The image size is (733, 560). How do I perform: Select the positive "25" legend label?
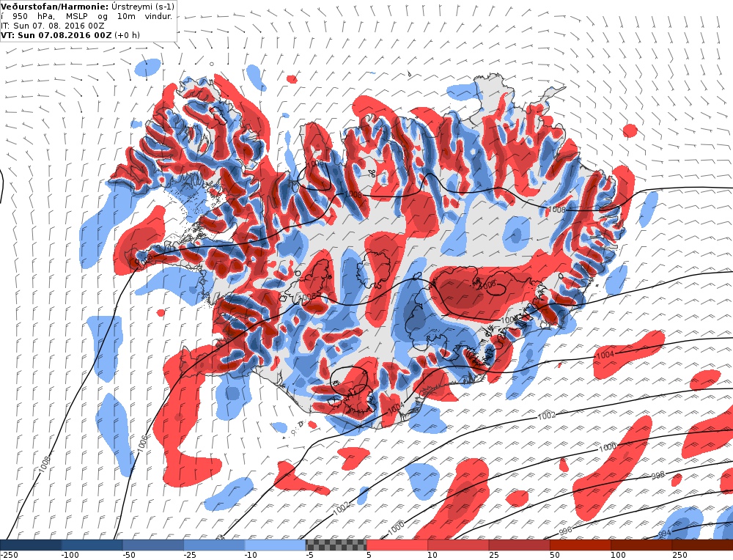click(493, 556)
